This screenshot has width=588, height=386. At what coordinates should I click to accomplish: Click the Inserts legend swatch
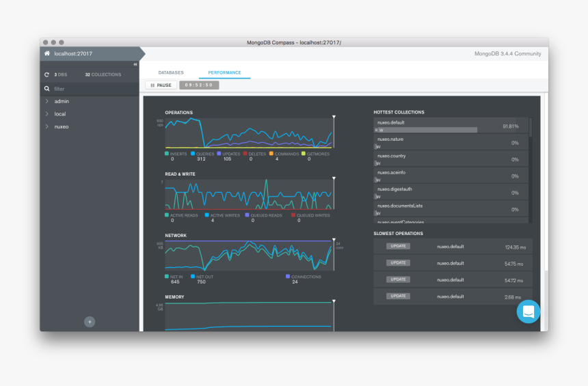[x=167, y=153]
